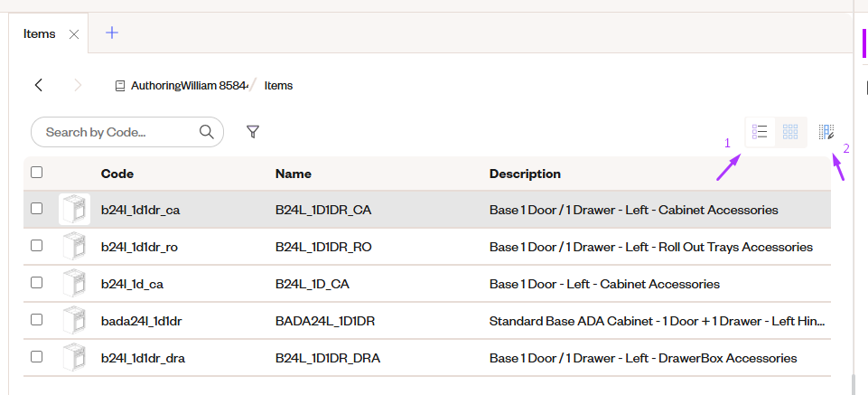Navigate forward with the right arrow
Viewport: 868px width, 395px height.
click(x=78, y=85)
